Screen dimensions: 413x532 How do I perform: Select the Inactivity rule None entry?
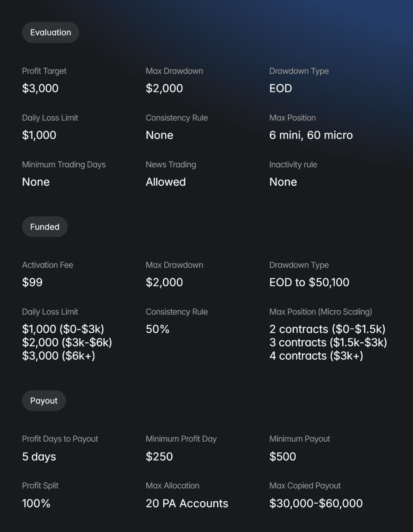(x=283, y=182)
